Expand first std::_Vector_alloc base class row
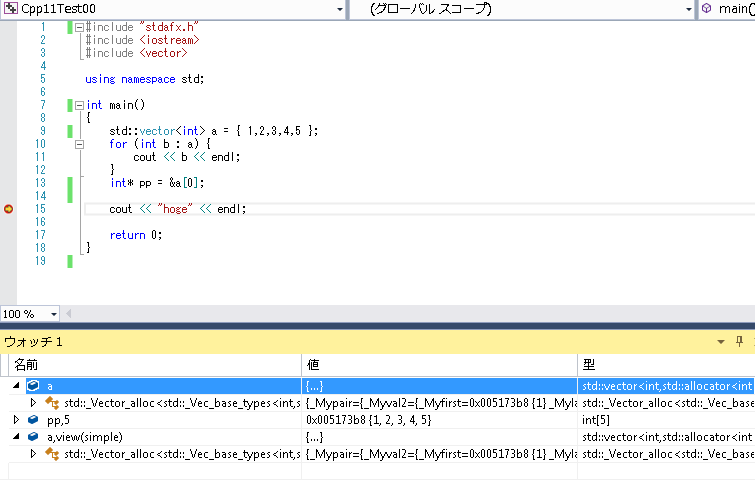 [33, 403]
